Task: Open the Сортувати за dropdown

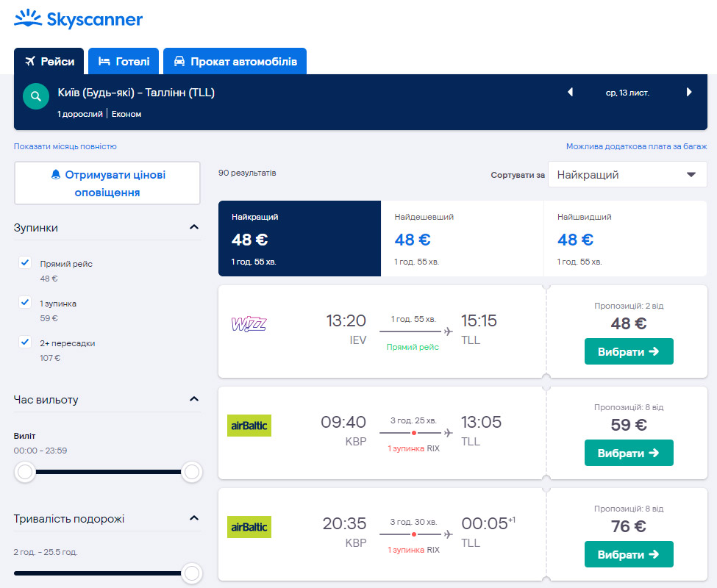Action: [x=627, y=174]
